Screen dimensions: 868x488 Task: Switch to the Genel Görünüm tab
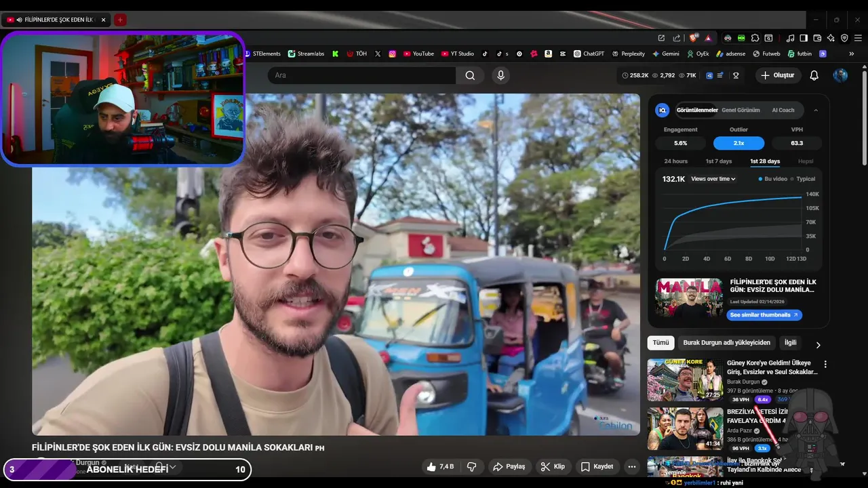click(741, 110)
